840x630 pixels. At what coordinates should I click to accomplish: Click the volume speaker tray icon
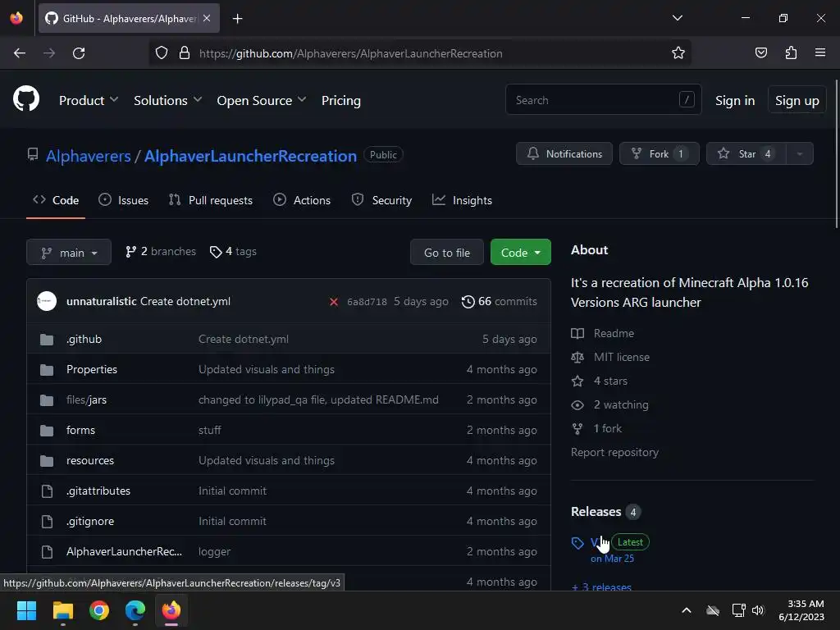point(757,610)
